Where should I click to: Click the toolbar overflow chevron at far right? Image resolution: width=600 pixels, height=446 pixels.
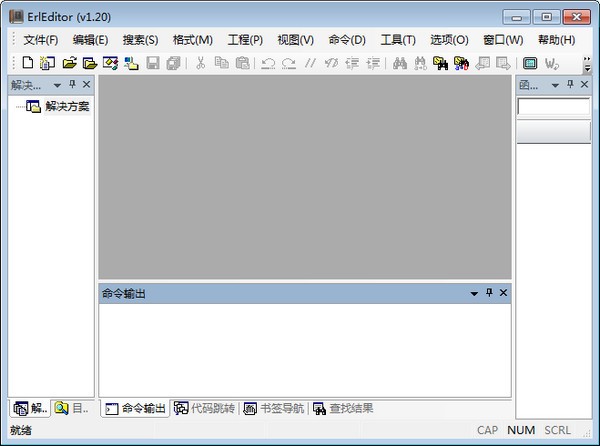pos(587,64)
